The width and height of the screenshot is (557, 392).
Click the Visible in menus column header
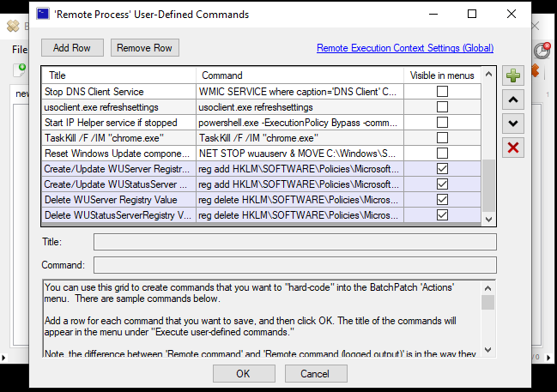point(442,75)
